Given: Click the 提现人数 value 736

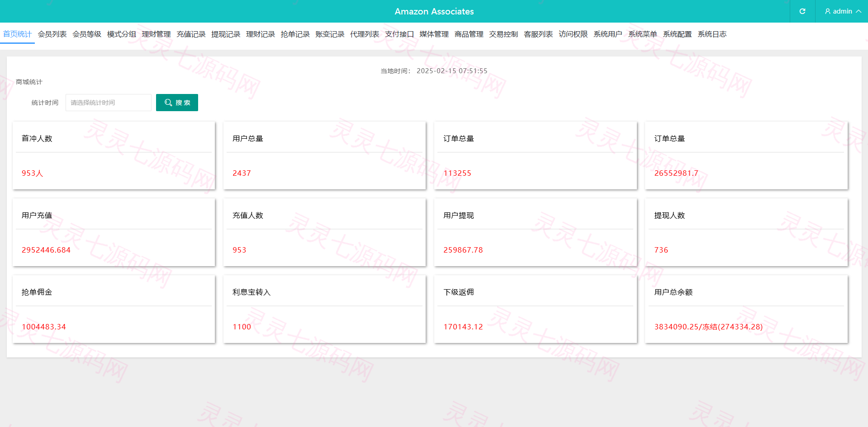Looking at the screenshot, I should coord(661,250).
